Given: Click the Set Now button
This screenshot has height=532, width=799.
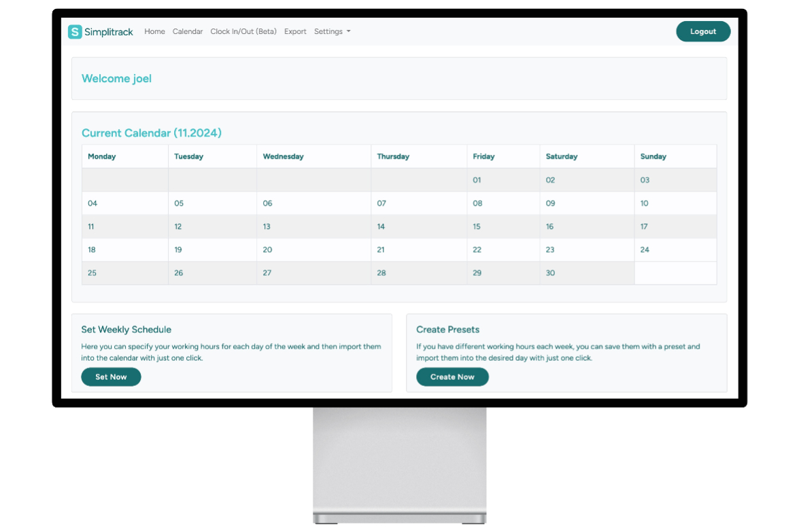Looking at the screenshot, I should (x=111, y=377).
